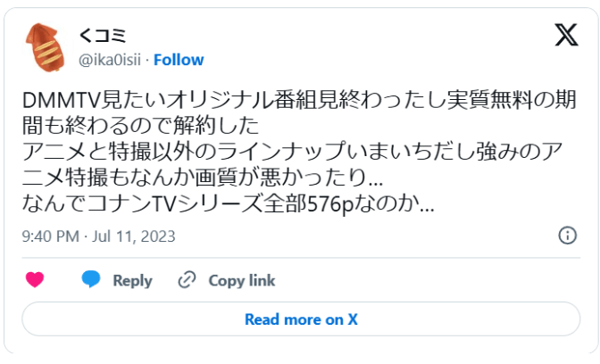Click the Read more on X button
The width and height of the screenshot is (600, 364).
pos(300,319)
